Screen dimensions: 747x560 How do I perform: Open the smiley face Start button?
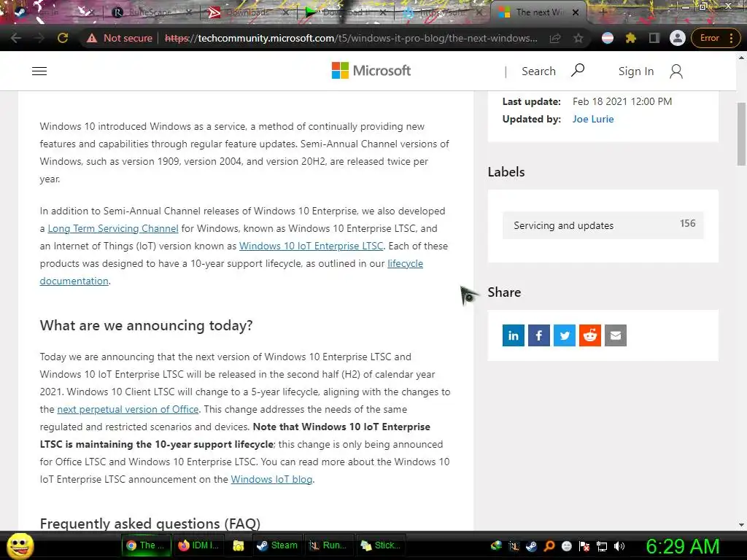[x=20, y=546]
